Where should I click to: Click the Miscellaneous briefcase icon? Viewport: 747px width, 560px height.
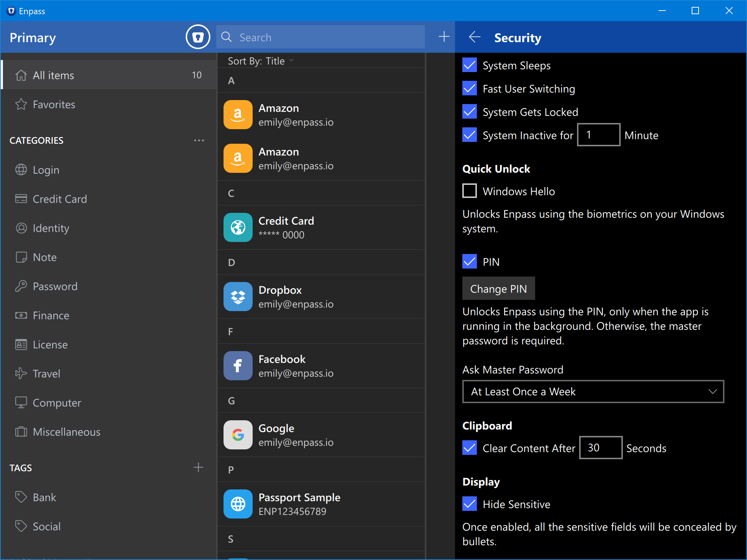(21, 432)
